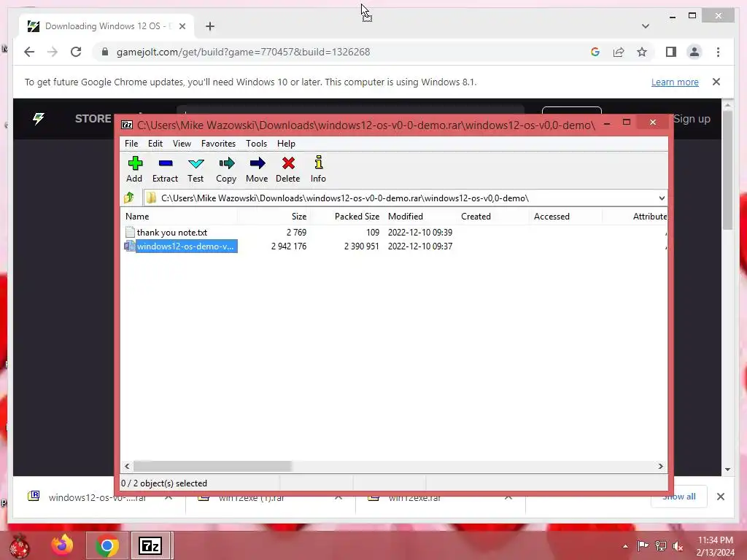Sort by Accessed column header
The width and height of the screenshot is (747, 560).
tap(565, 216)
